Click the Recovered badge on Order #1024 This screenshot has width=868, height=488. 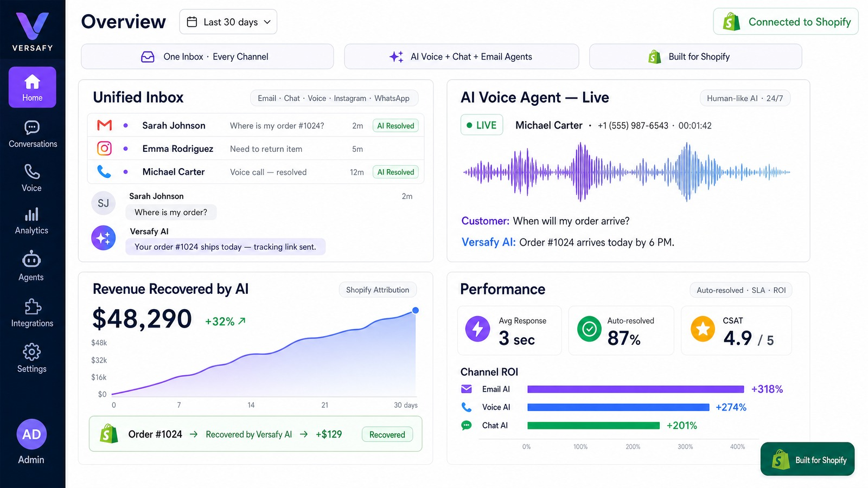click(387, 434)
